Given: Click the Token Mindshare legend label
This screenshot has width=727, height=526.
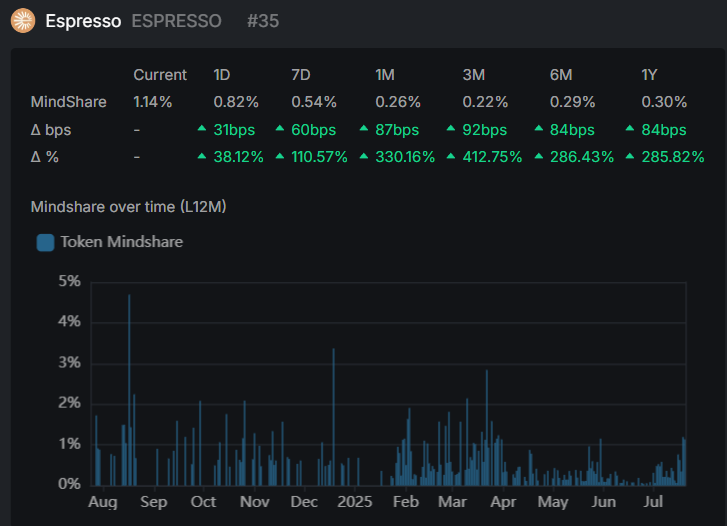Looking at the screenshot, I should click(121, 242).
